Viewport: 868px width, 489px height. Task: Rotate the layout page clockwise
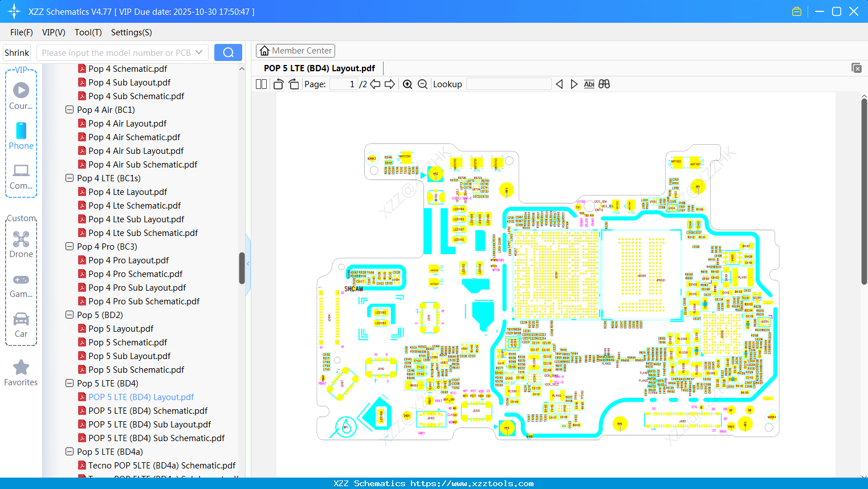coord(293,84)
